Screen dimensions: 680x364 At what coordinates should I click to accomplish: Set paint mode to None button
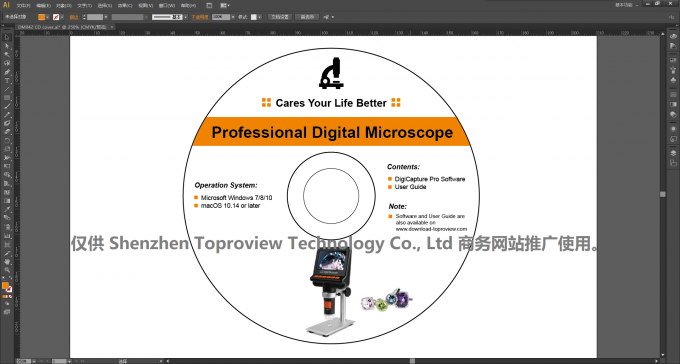coord(10,296)
